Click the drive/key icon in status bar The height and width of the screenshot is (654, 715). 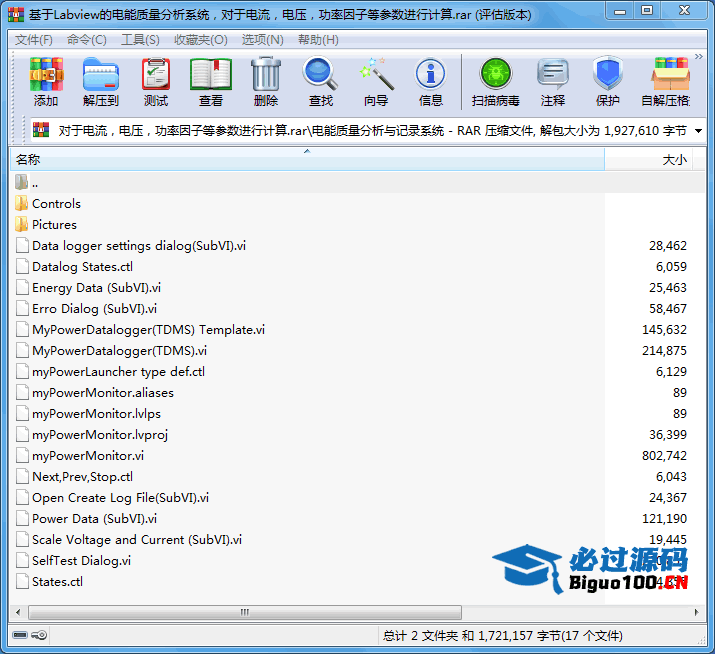point(29,635)
